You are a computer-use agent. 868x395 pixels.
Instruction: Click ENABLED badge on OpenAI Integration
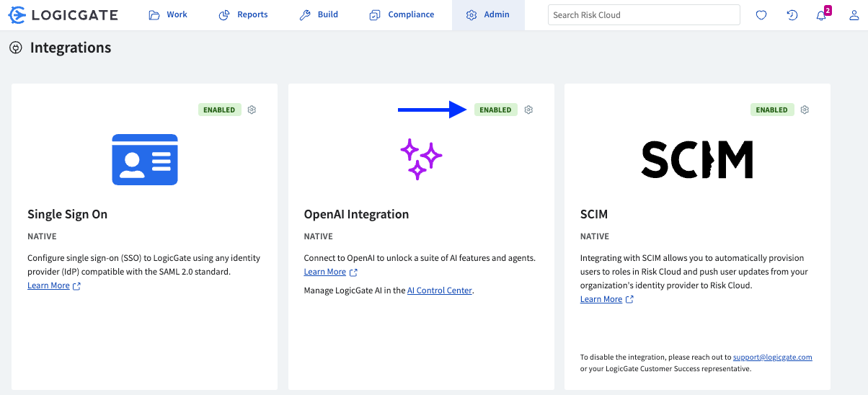click(495, 110)
